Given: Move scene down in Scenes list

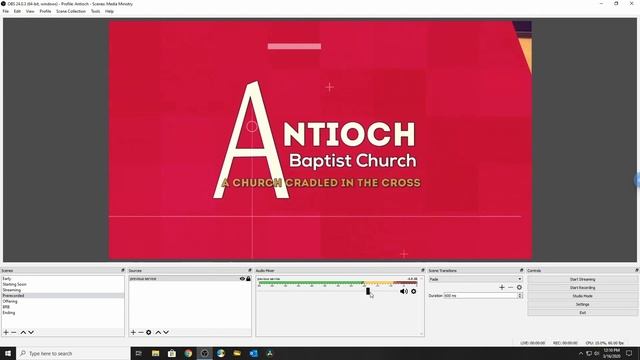Looking at the screenshot, I should pos(31,332).
